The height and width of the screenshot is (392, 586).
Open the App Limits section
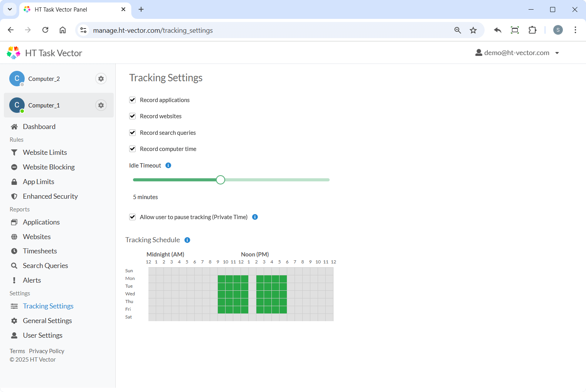click(x=38, y=181)
